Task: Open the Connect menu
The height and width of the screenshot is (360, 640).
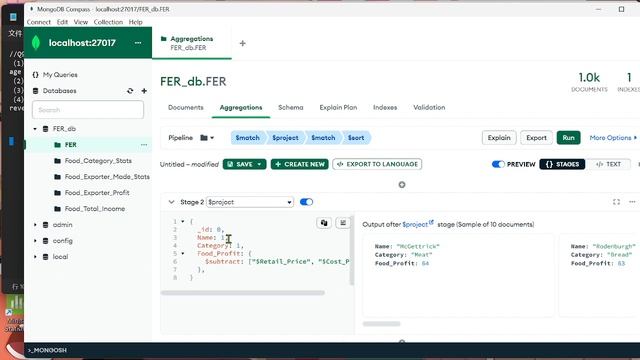Action: tap(39, 22)
